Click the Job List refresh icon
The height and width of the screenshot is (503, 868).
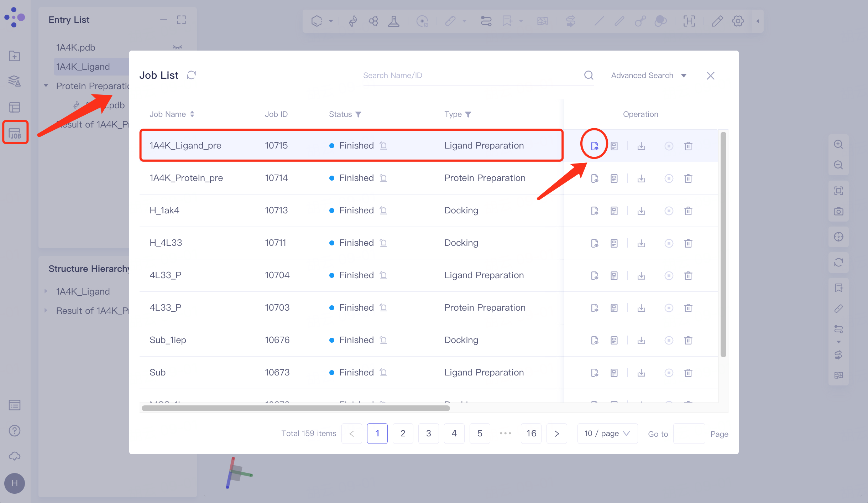coord(191,75)
